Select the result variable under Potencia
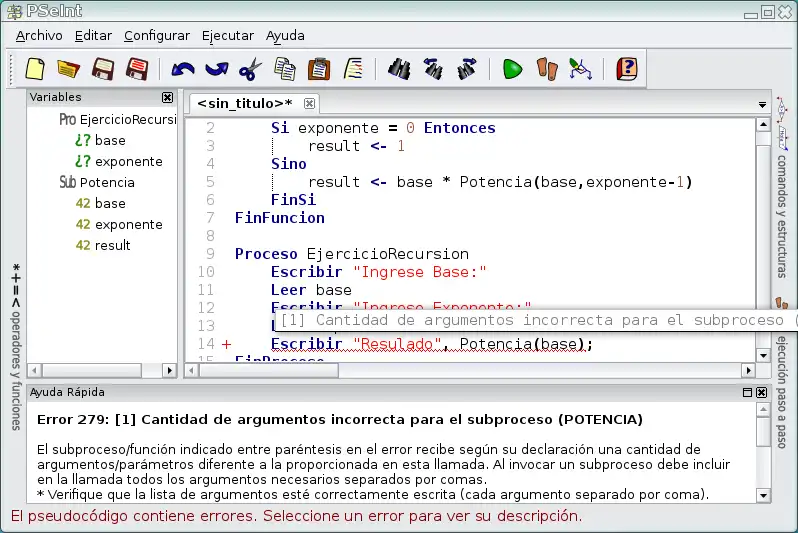The image size is (798, 533). 112,245
